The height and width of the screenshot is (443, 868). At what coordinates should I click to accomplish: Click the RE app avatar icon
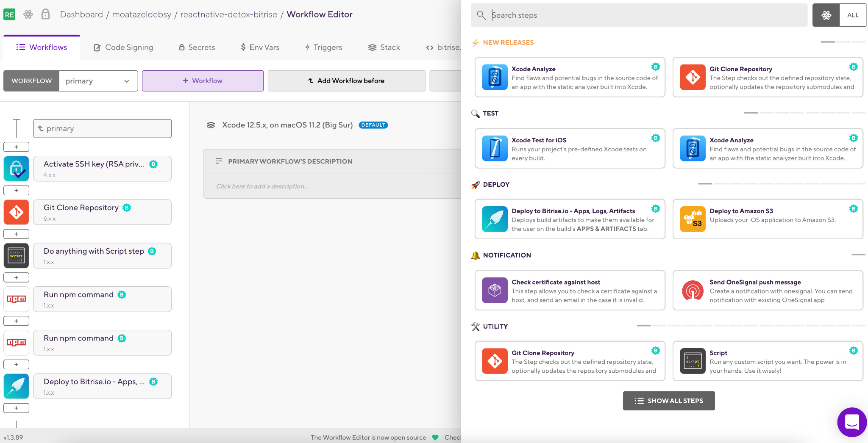(x=9, y=15)
